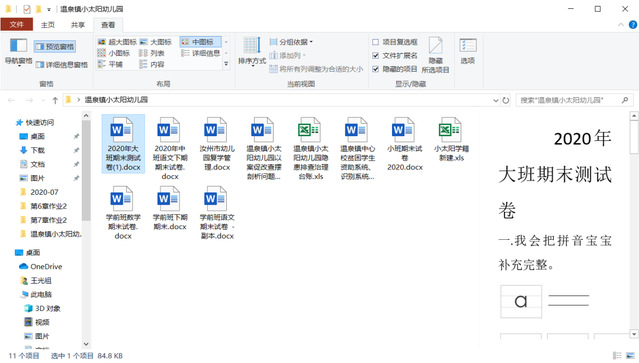This screenshot has height=363, width=639.
Task: Select file 2020年中班语文下期期末试卷.docx
Action: coord(170,148)
